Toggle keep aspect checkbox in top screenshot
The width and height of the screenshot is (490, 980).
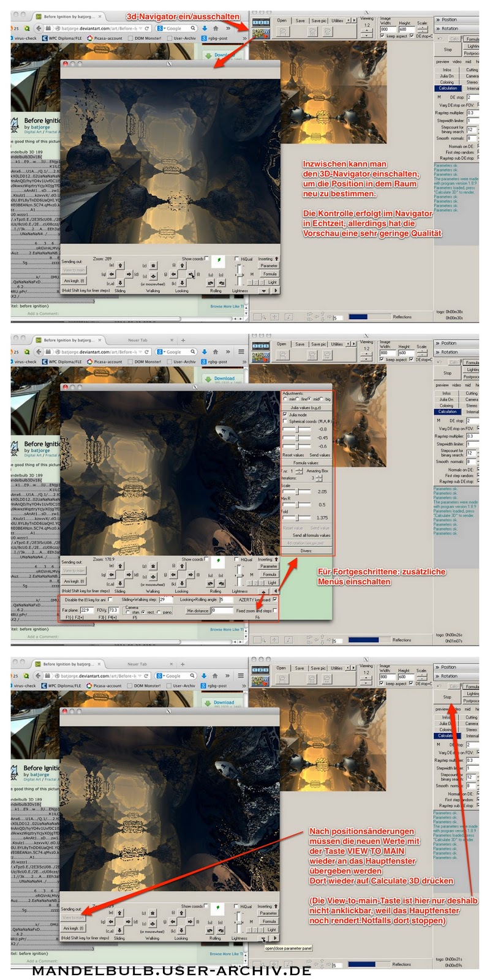coord(383,36)
